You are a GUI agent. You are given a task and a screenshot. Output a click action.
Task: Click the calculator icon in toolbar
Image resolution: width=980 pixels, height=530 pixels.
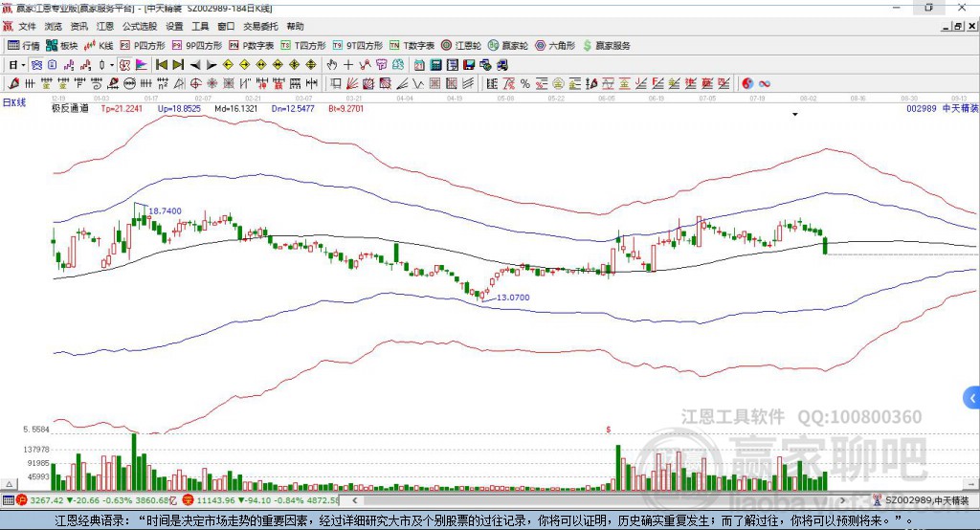(435, 65)
